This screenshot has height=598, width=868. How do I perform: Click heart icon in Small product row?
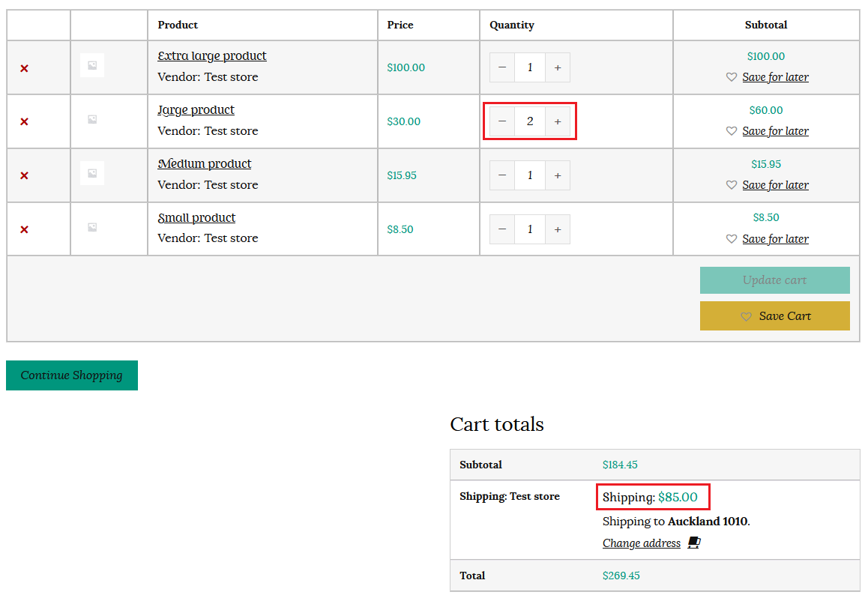pos(732,238)
